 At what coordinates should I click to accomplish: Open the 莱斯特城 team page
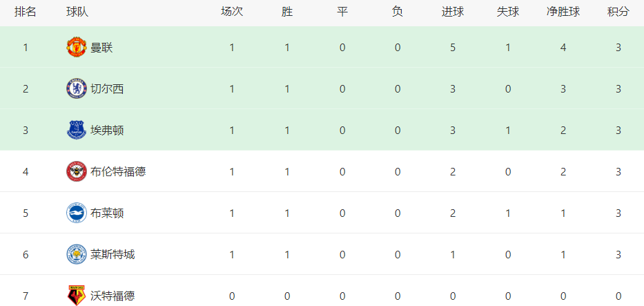coord(113,255)
